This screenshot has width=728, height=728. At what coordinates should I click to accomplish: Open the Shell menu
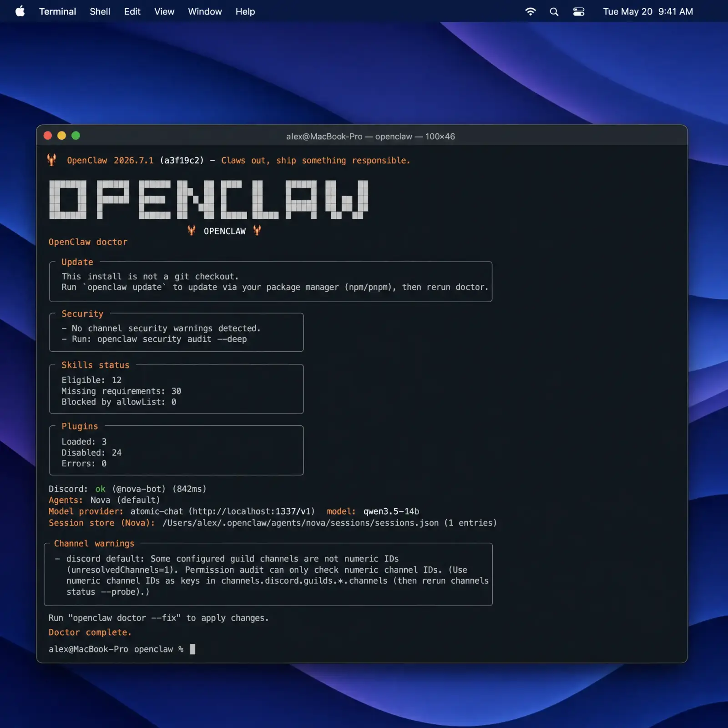[x=100, y=11]
